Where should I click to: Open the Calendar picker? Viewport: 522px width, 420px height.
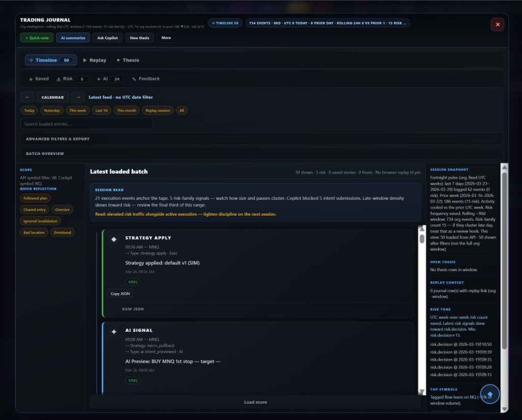[x=53, y=97]
